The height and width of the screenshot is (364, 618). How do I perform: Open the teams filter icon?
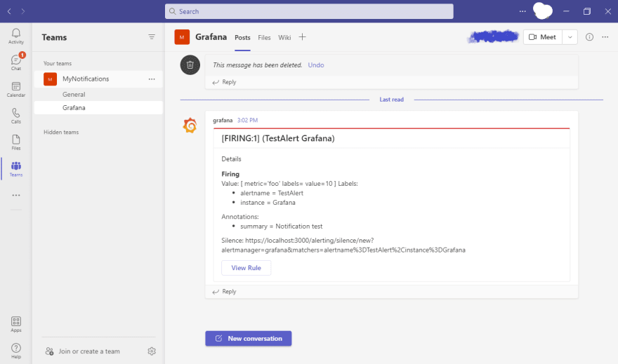[x=152, y=37]
